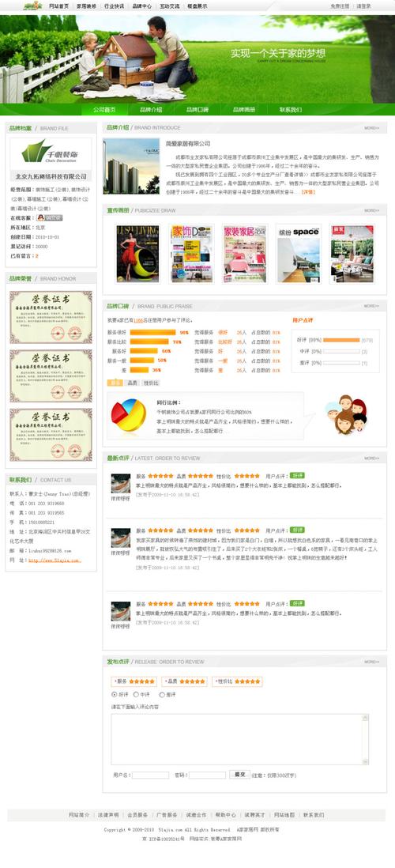The image size is (395, 868).
Task: Click the comment box scrollbar up arrow
Action: pos(364,718)
